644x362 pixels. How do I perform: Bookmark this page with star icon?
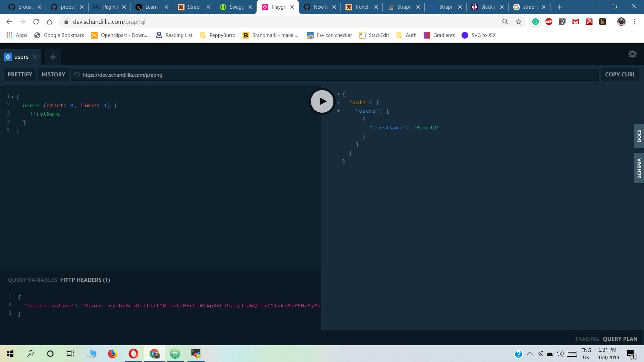(x=519, y=22)
